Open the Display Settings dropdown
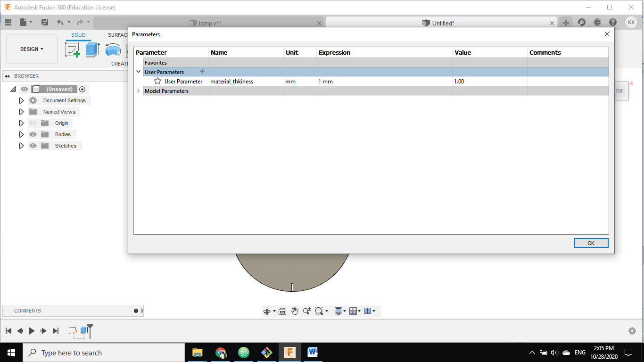This screenshot has width=644, height=362. click(340, 311)
